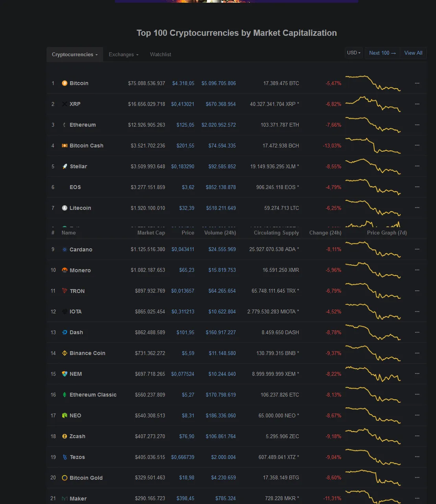436x504 pixels.
Task: Open the IOTA coin name link
Action: click(x=76, y=311)
